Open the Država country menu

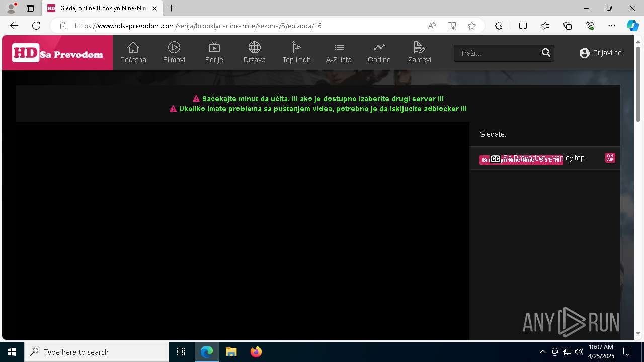[255, 53]
